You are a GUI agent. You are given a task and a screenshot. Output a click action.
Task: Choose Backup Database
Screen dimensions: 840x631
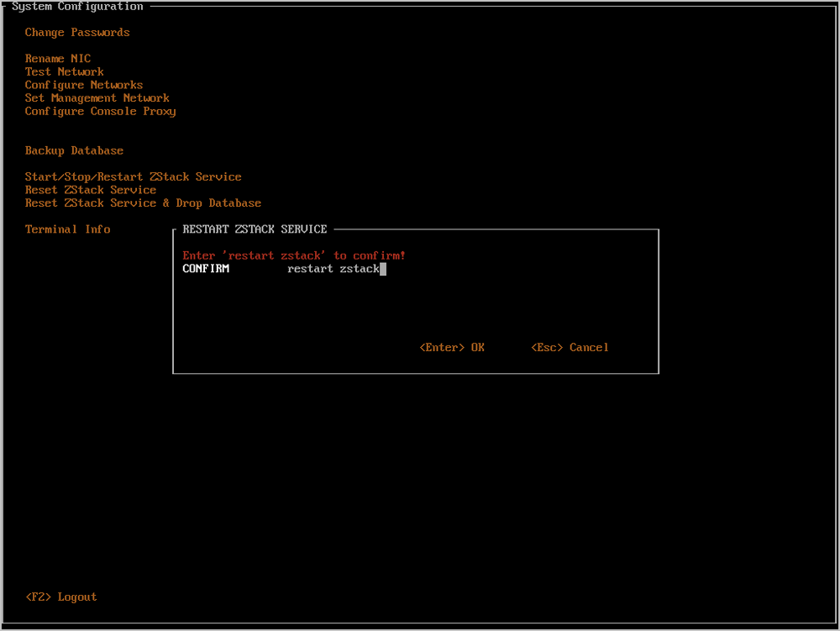[x=74, y=151]
